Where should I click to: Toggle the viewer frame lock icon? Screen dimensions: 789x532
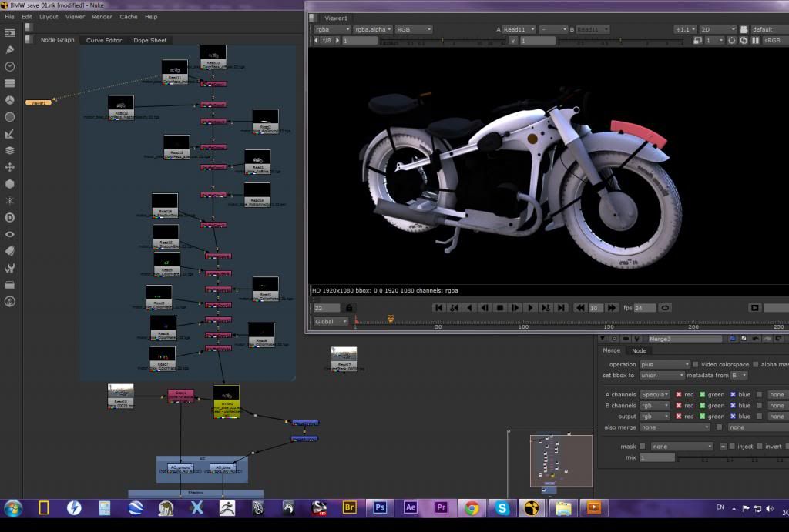coord(349,308)
